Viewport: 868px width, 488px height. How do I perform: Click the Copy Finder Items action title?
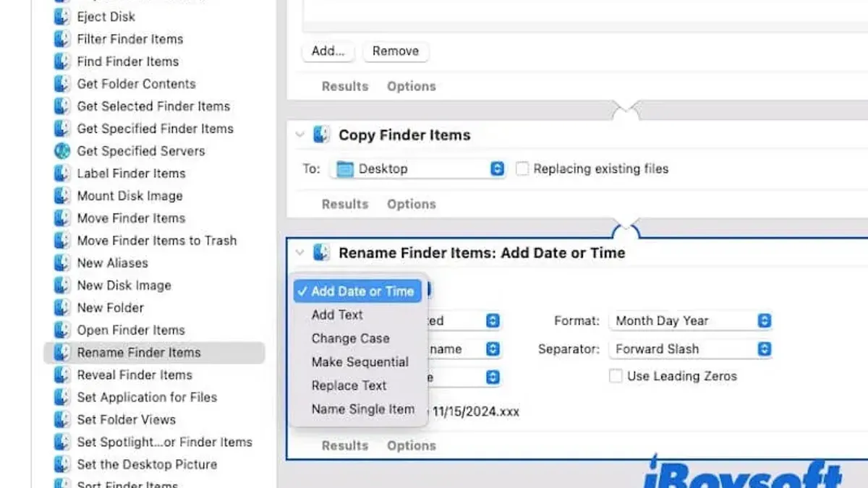point(404,135)
